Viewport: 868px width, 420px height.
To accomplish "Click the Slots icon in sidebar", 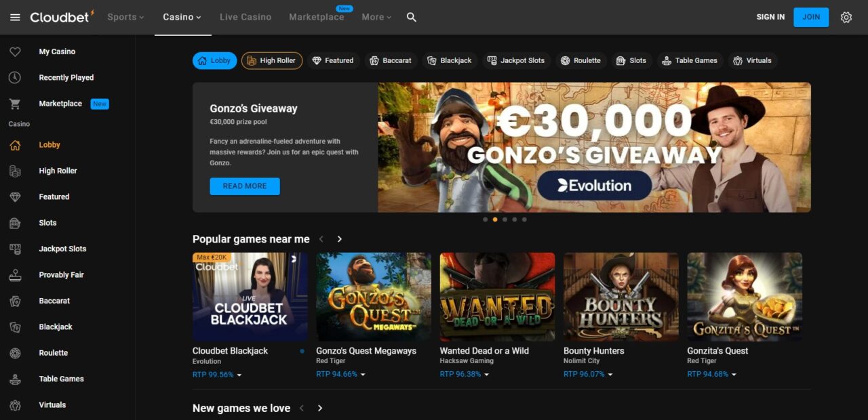I will 15,223.
